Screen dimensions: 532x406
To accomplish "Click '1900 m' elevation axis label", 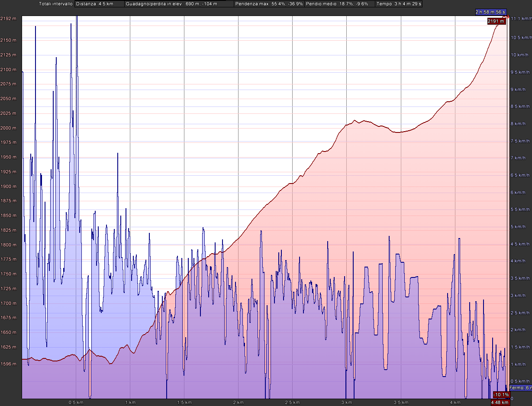I will (x=8, y=187).
